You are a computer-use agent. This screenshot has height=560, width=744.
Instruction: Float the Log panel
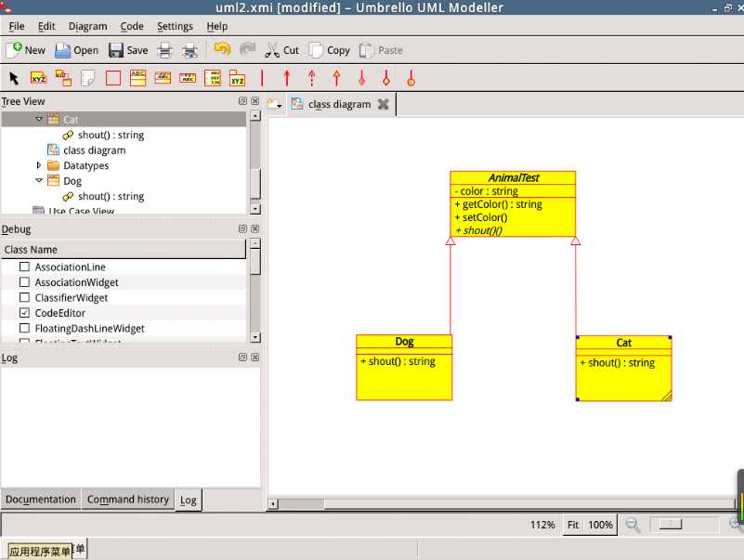242,357
